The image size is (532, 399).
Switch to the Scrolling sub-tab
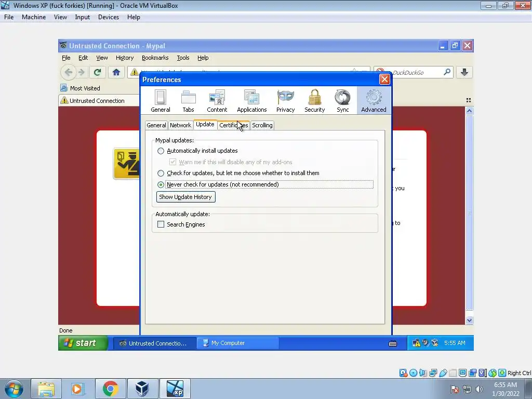tap(262, 125)
